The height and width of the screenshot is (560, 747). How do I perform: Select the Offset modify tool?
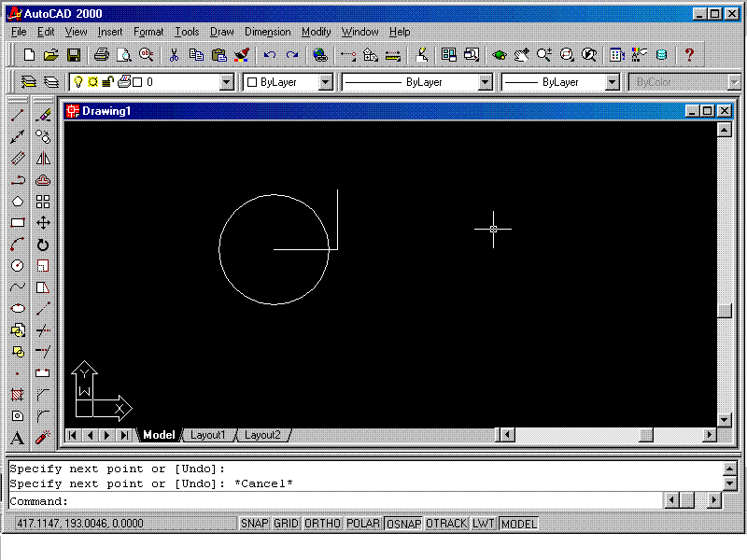(43, 180)
